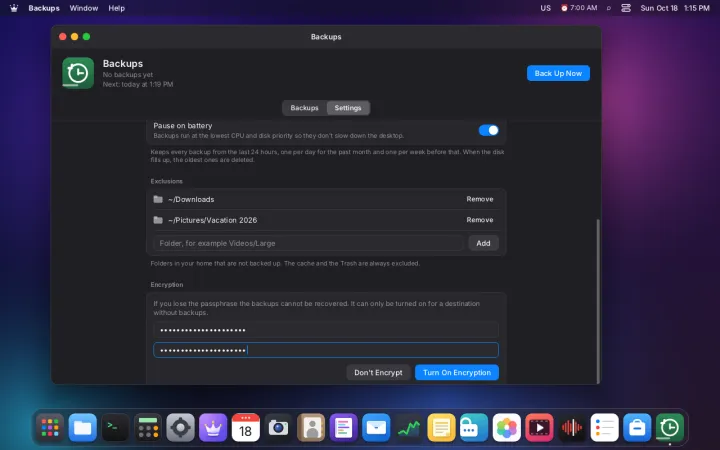Screen dimensions: 720x450
Task: Open the Calculator app in dock
Action: click(x=148, y=428)
